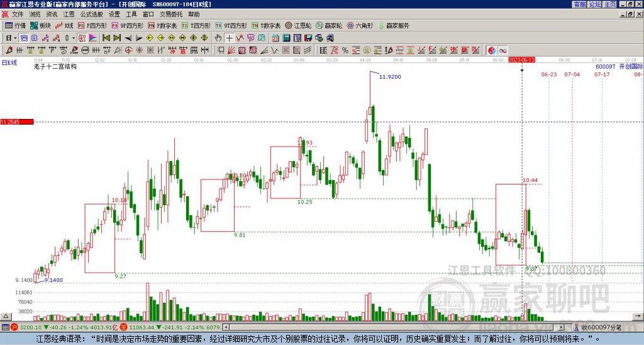The width and height of the screenshot is (644, 345).
Task: Select the 07-17 time cycle marker
Action: tap(602, 74)
